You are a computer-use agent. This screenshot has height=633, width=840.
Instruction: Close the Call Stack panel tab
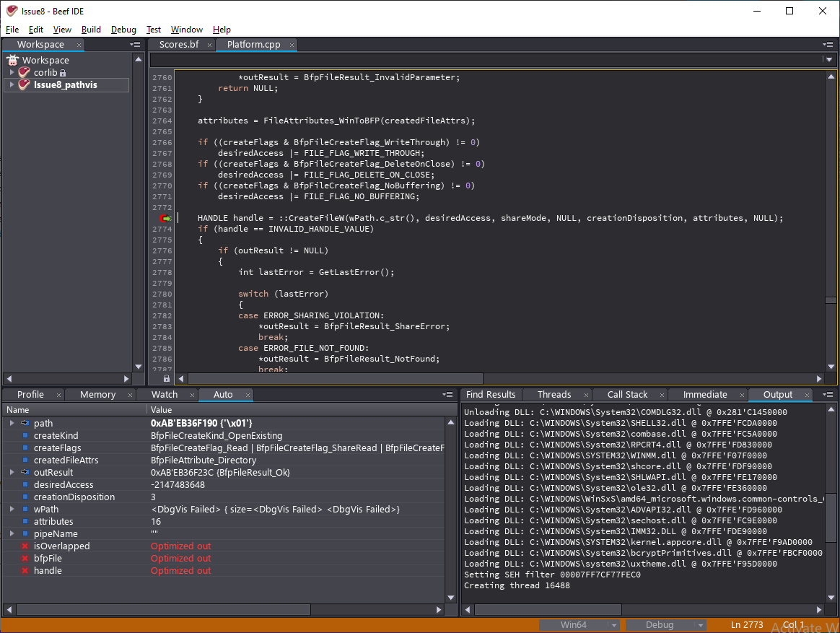click(x=662, y=395)
